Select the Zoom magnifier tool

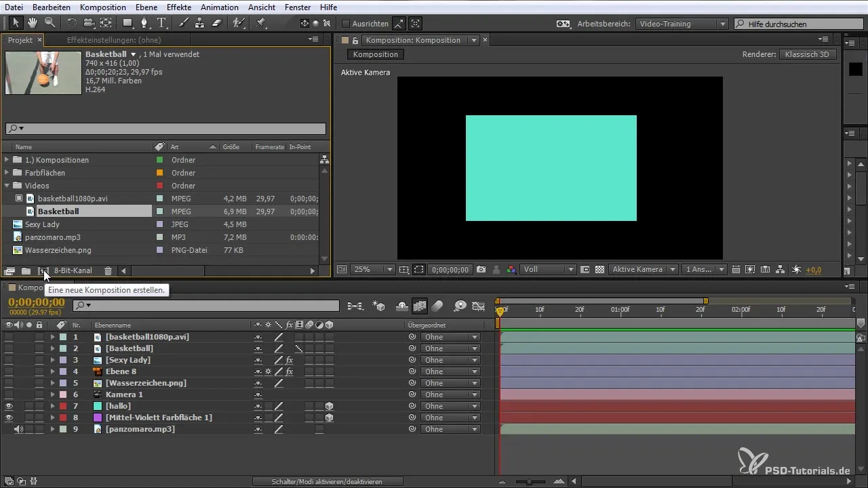coord(50,23)
